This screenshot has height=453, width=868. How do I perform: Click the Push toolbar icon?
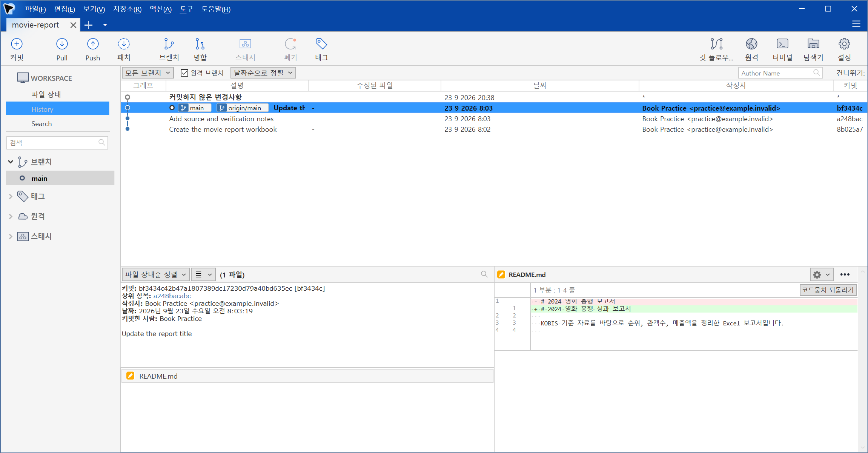point(93,44)
